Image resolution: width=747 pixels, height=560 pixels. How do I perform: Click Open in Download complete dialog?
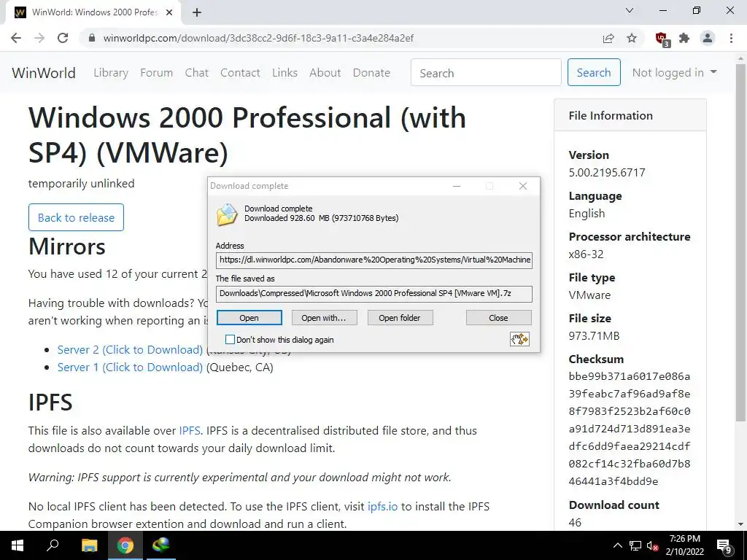click(249, 318)
